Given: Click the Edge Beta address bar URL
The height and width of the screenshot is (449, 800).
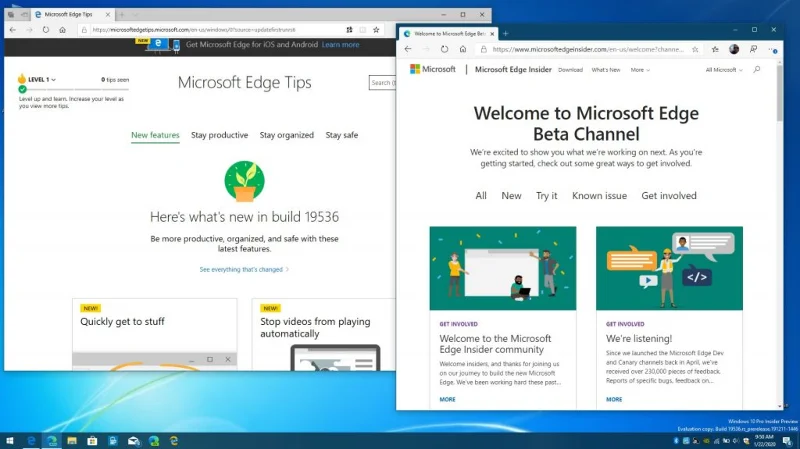Looking at the screenshot, I should click(588, 49).
